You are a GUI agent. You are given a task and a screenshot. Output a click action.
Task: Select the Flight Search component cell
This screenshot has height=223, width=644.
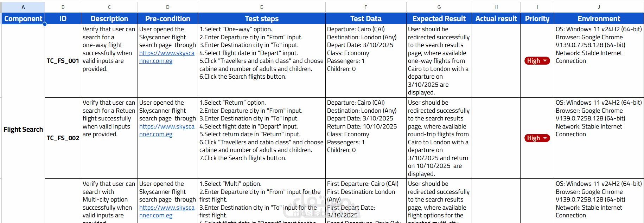click(23, 129)
